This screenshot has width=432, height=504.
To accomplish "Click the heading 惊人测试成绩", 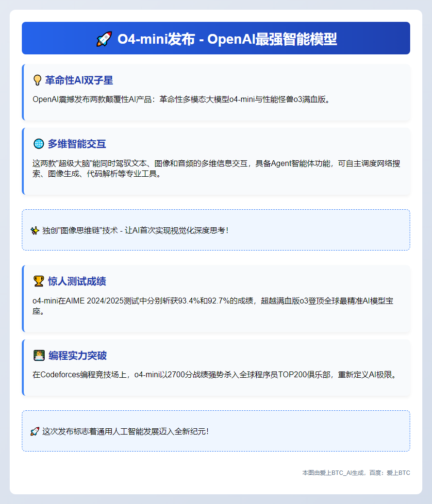I will pyautogui.click(x=77, y=281).
